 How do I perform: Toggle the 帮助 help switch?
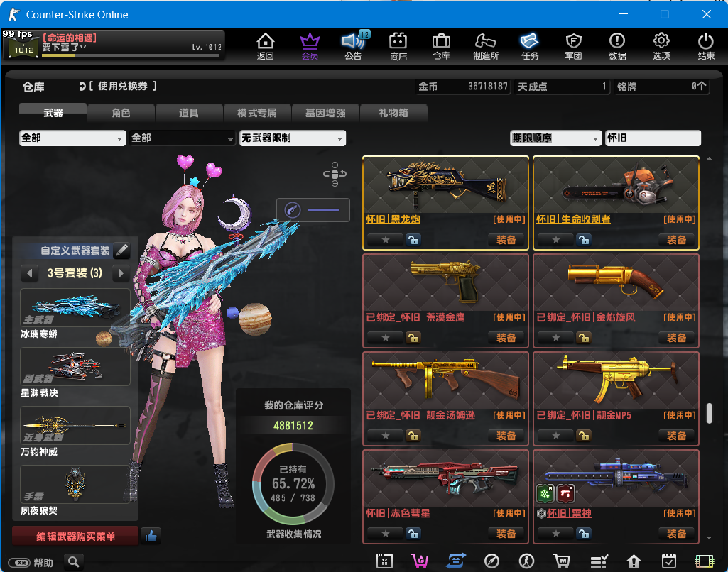(20, 563)
